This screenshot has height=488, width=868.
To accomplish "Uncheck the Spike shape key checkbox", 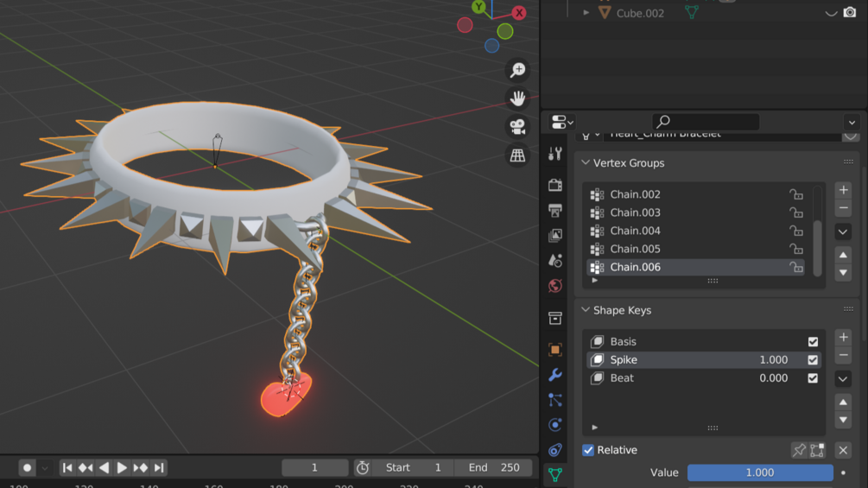I will point(813,359).
